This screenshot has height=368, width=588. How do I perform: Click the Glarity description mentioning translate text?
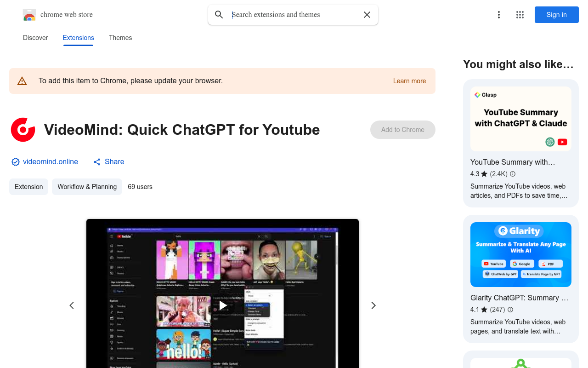coord(518,327)
